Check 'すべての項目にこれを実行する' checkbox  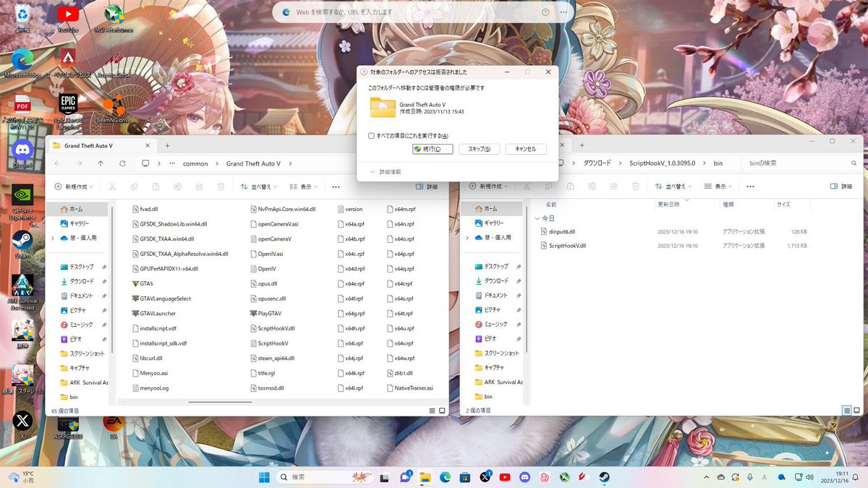371,135
